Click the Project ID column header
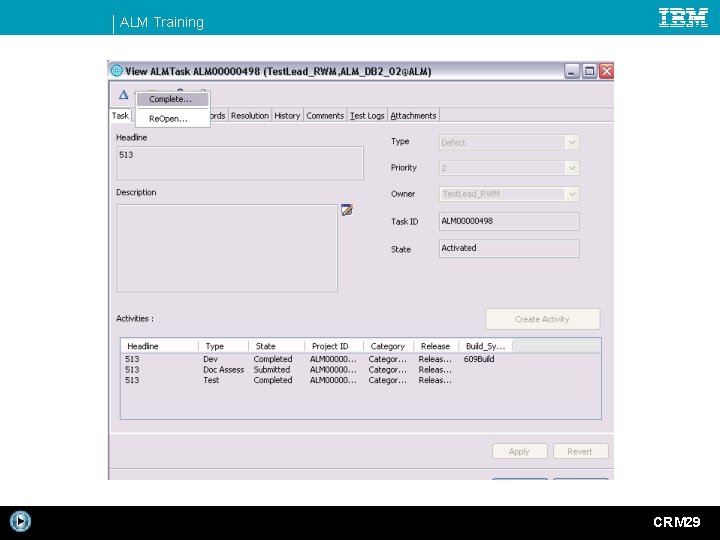 (x=334, y=346)
